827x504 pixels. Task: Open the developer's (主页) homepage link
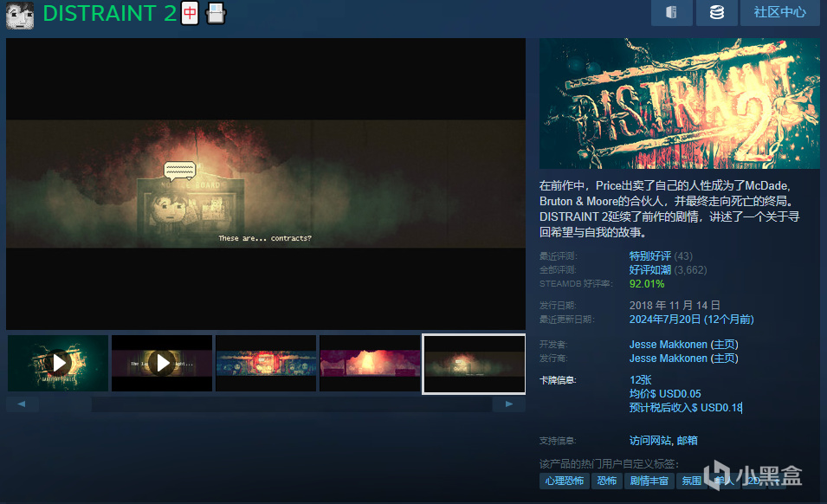[725, 345]
